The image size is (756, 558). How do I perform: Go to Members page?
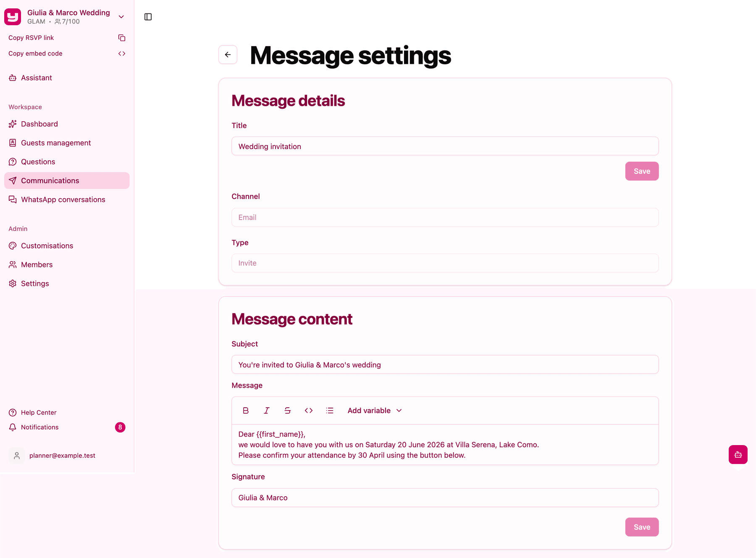[x=67, y=265]
